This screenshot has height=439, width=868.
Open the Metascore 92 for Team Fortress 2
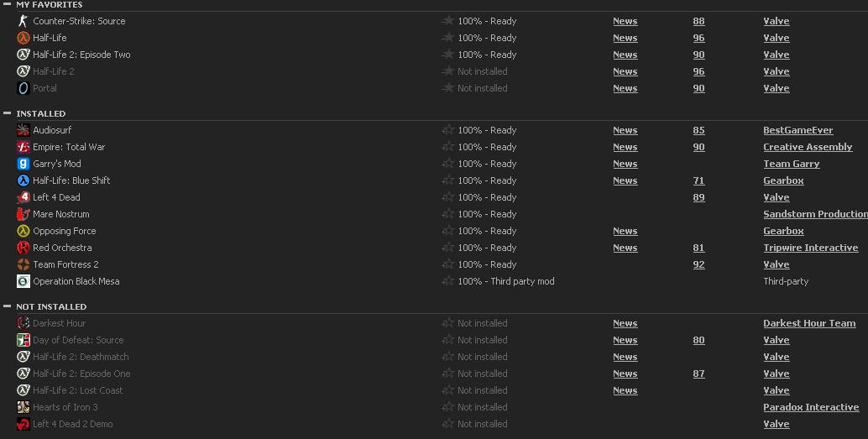[698, 264]
